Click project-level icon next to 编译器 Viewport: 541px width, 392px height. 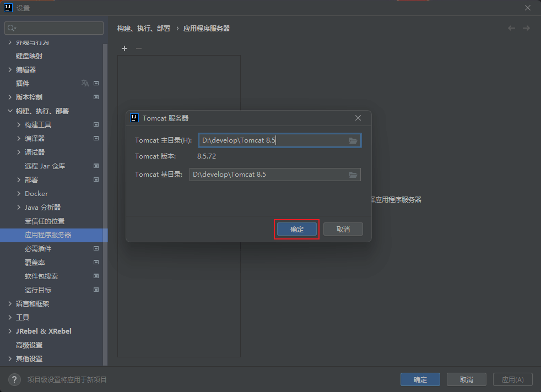tap(96, 138)
